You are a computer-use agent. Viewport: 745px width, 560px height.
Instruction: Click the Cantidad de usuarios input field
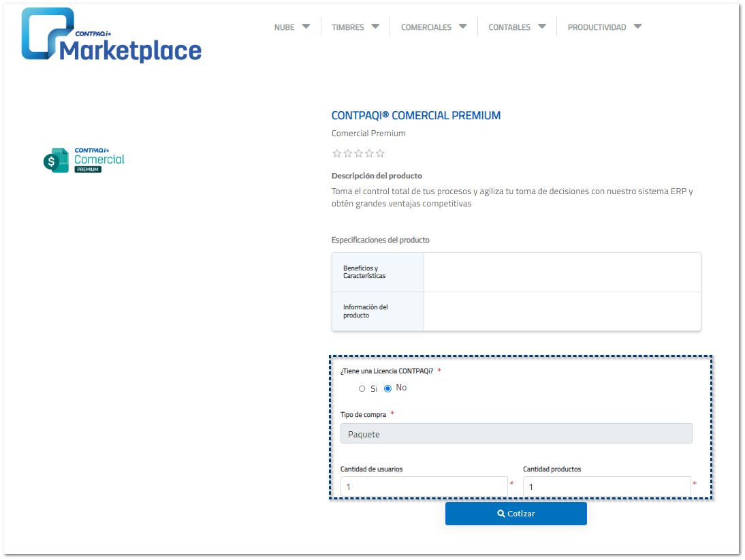(424, 486)
